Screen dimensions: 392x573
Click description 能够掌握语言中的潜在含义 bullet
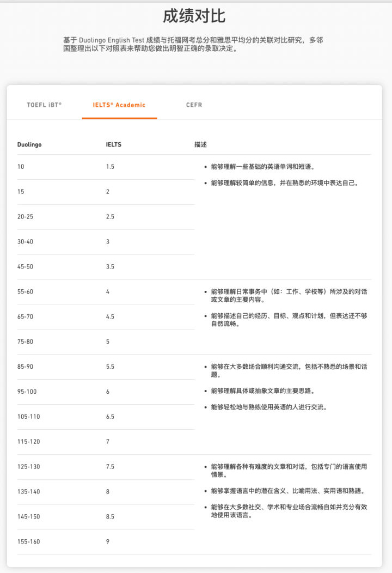[288, 491]
